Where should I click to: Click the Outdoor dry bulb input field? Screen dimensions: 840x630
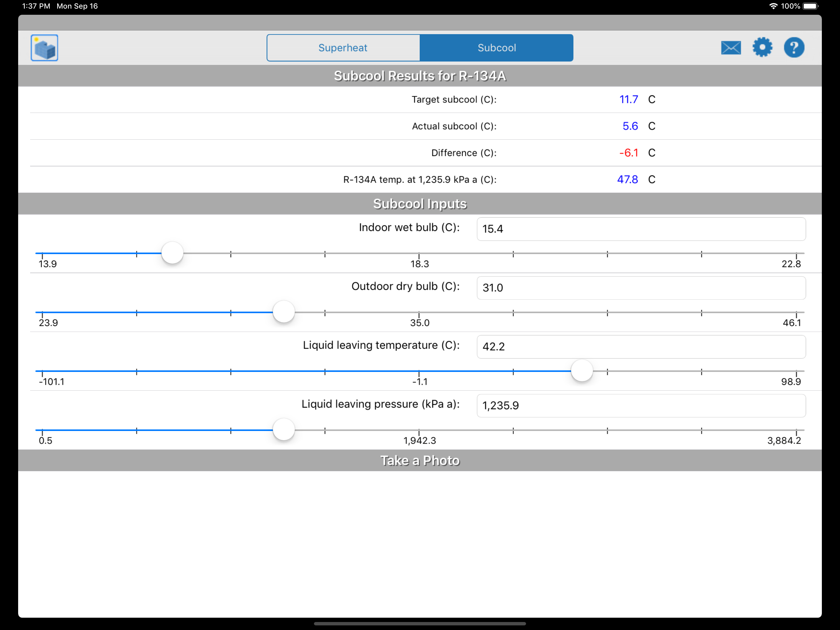click(x=641, y=288)
